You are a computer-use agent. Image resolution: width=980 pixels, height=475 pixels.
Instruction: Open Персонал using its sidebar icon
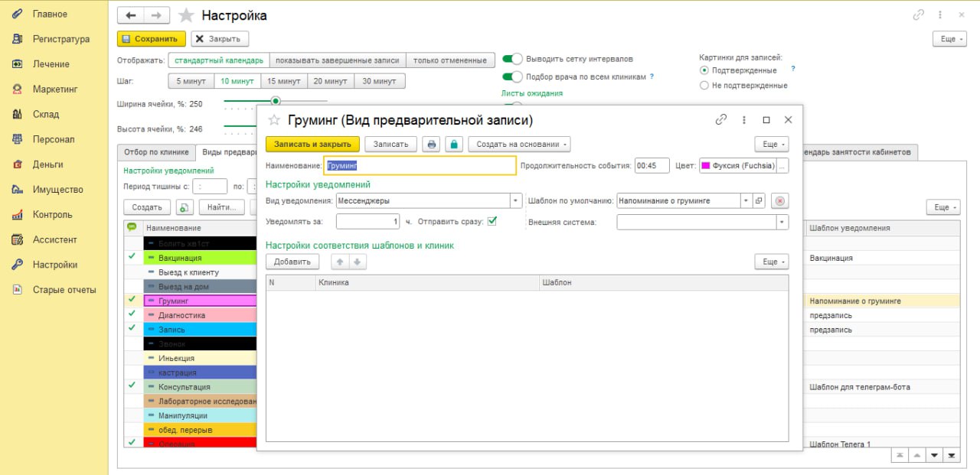[x=17, y=139]
